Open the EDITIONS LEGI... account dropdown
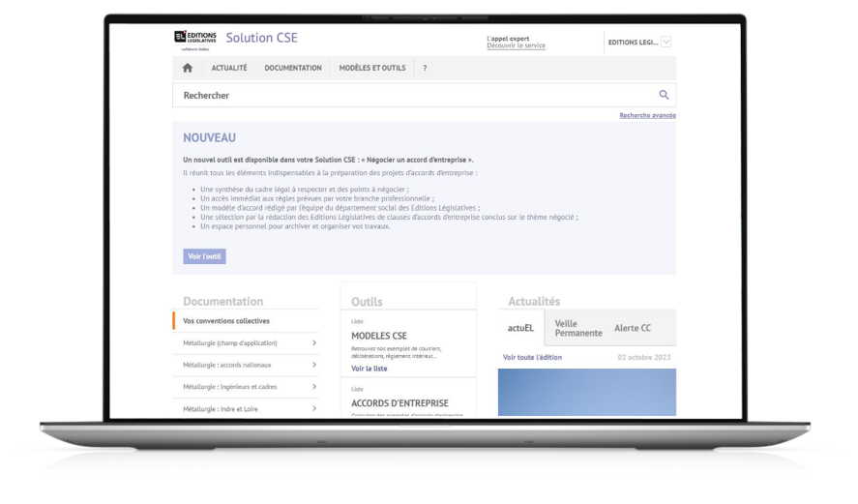This screenshot has height=504, width=858. coord(666,43)
